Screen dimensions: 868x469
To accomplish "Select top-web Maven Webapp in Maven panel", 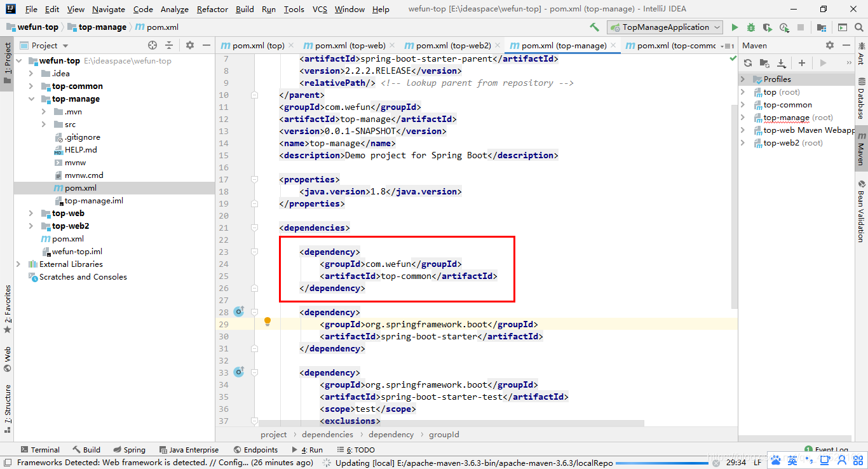I will coord(809,130).
